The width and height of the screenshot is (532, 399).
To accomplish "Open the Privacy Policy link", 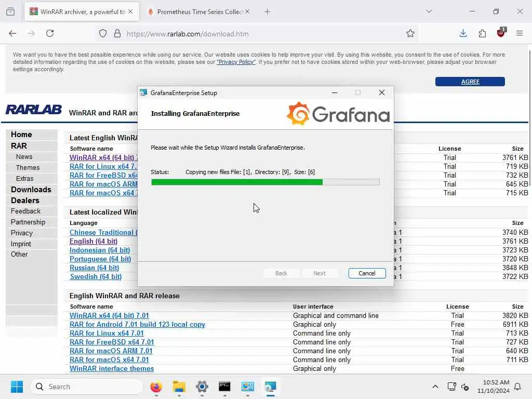I will 236,62.
